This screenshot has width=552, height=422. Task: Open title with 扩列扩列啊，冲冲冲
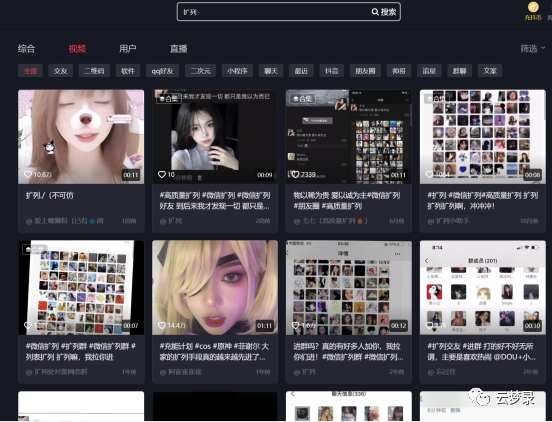click(483, 201)
